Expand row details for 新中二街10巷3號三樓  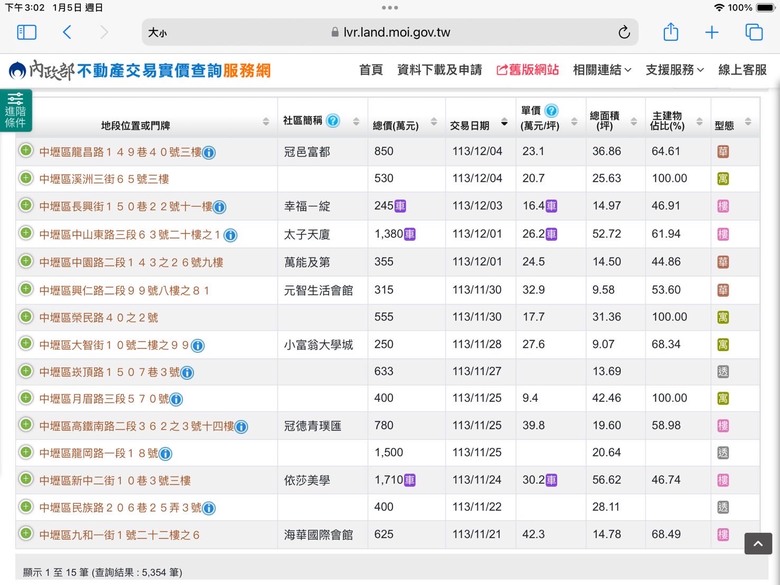(25, 479)
